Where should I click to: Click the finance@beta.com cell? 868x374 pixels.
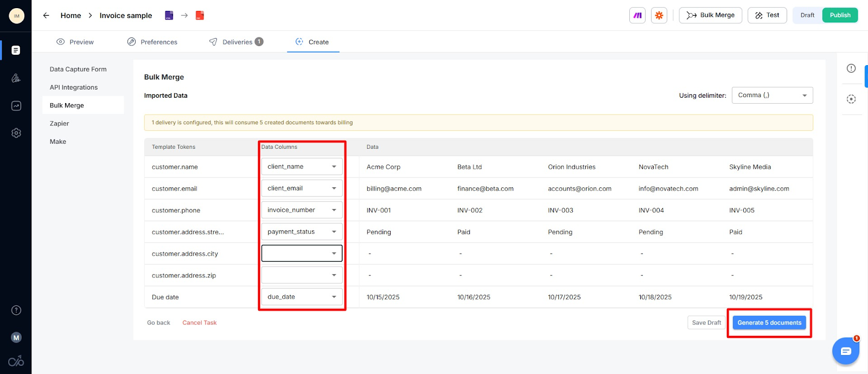[x=486, y=189]
